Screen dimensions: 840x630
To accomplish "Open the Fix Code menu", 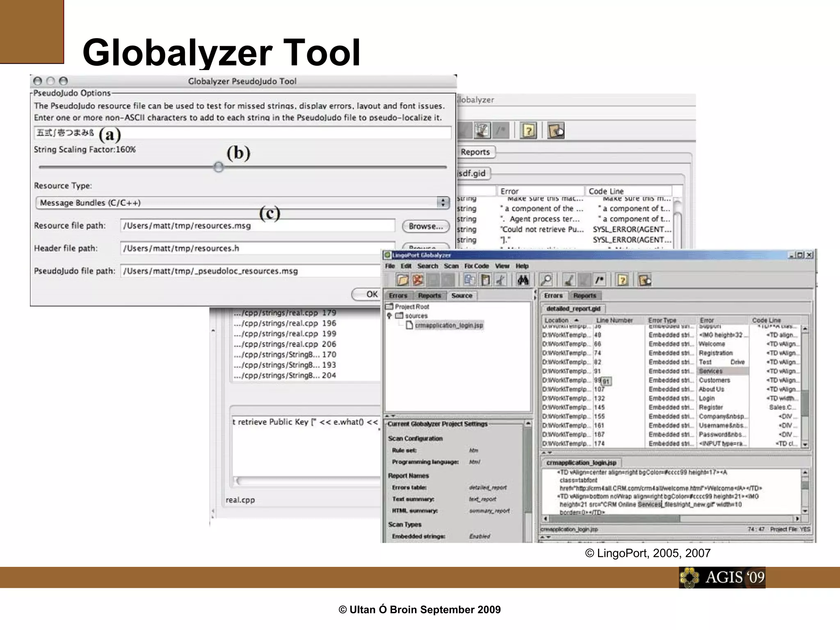I will tap(477, 266).
